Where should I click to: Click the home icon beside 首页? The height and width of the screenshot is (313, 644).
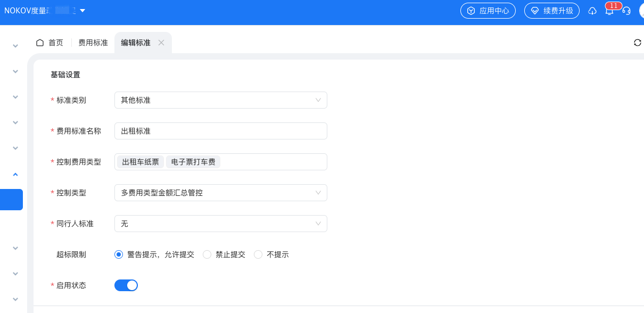(39, 42)
